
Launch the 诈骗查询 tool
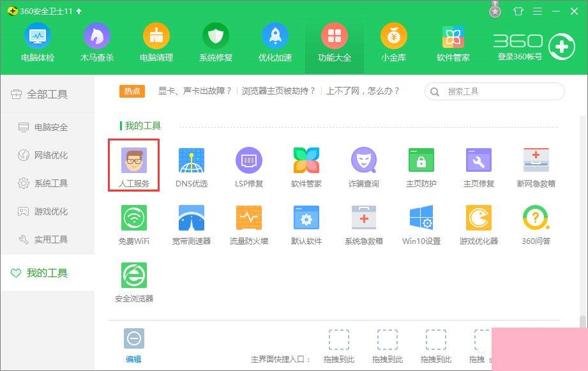coord(363,167)
